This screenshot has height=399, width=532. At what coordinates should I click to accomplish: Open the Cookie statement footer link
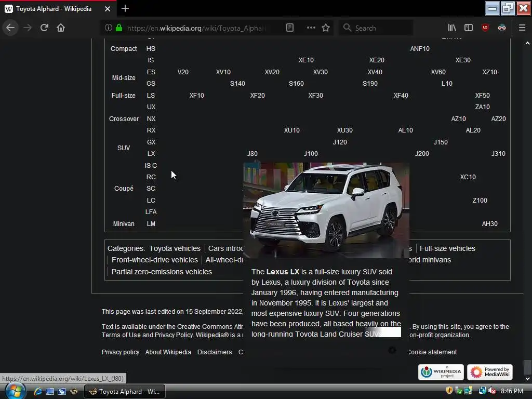coord(433,352)
